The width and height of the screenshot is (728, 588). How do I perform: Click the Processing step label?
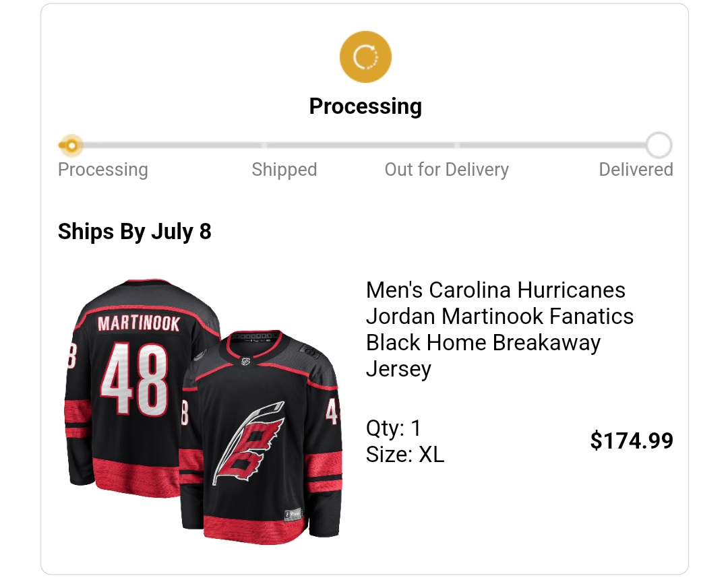102,170
